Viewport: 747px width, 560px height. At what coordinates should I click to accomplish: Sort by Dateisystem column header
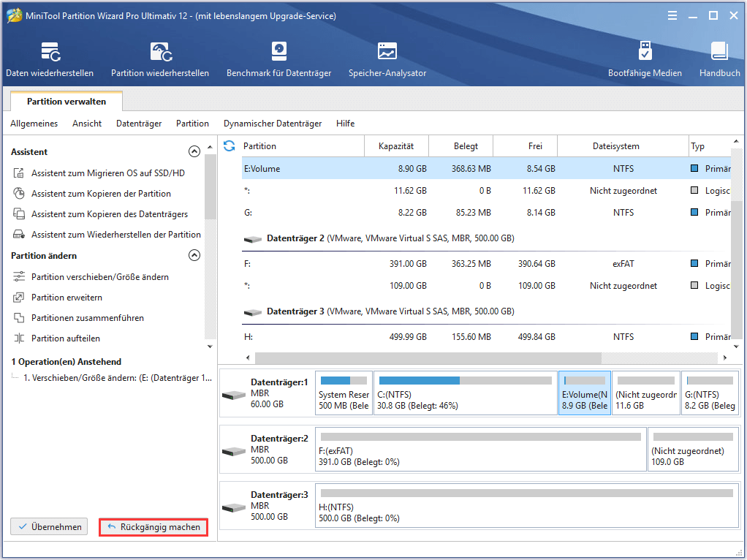[623, 146]
